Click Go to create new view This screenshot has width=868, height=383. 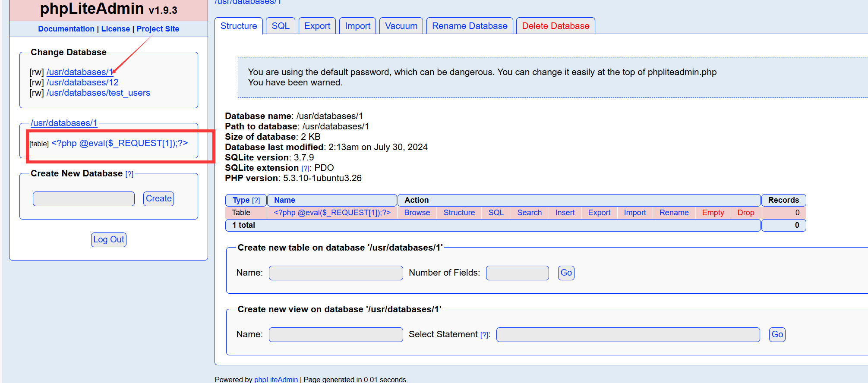click(x=777, y=335)
